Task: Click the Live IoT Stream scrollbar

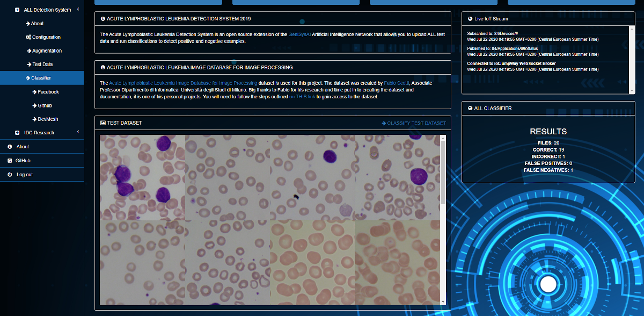Action: click(632, 60)
